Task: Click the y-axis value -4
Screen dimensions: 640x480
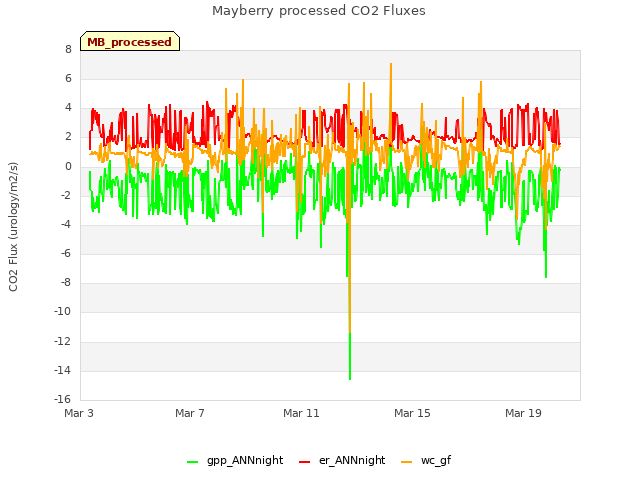Action: 67,224
